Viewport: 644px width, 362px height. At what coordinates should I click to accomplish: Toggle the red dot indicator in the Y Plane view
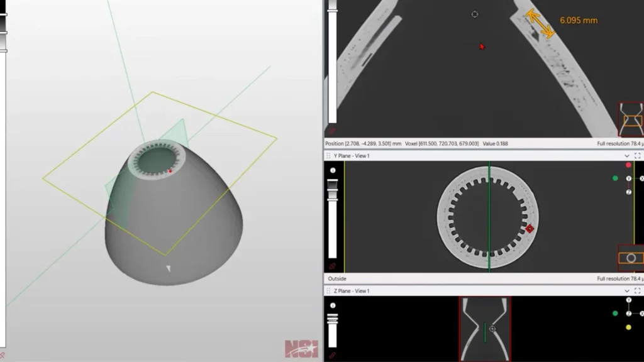coord(630,165)
